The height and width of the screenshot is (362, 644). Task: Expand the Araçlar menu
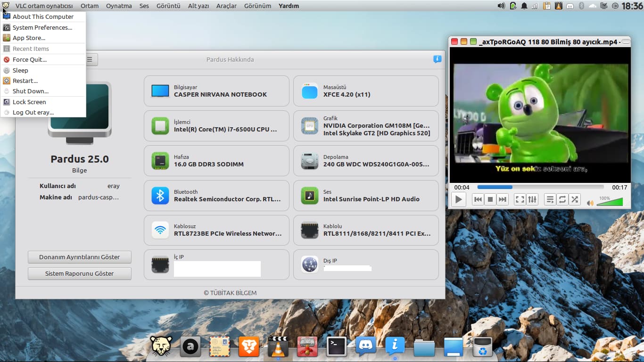(226, 6)
